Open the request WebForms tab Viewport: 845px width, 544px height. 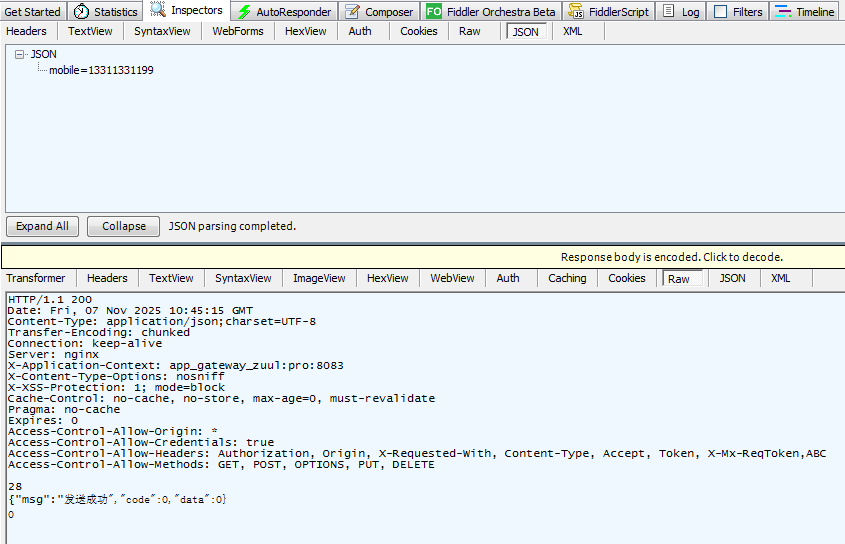click(x=238, y=31)
